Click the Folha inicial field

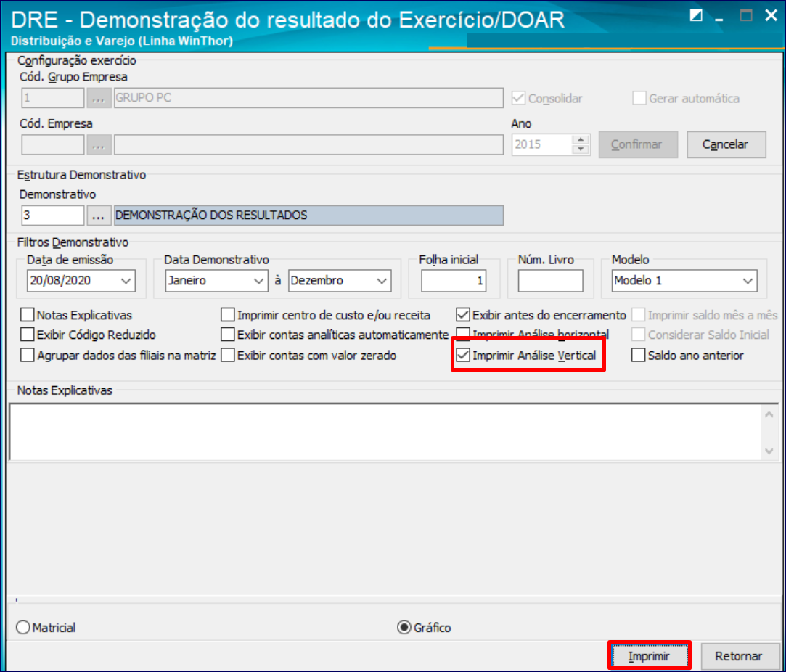tap(454, 281)
